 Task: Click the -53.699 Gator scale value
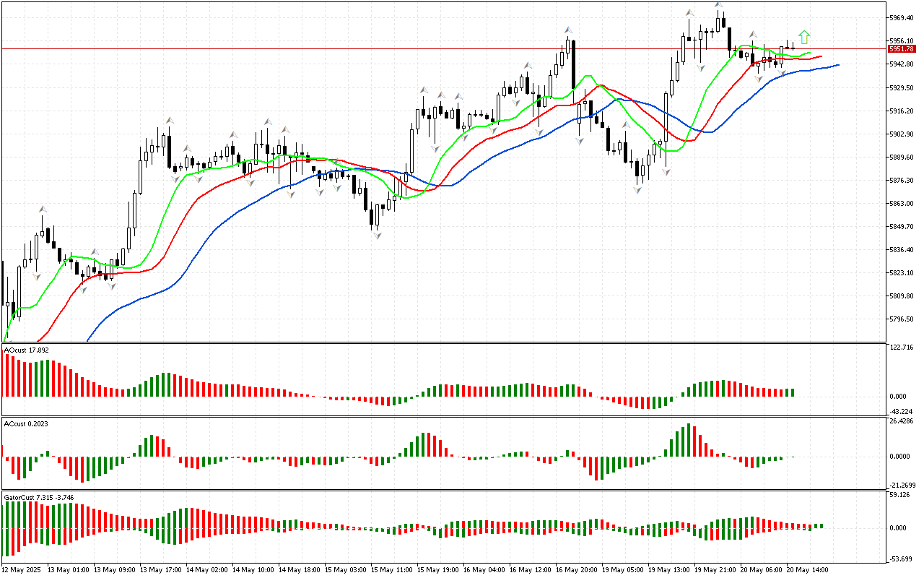[902, 559]
